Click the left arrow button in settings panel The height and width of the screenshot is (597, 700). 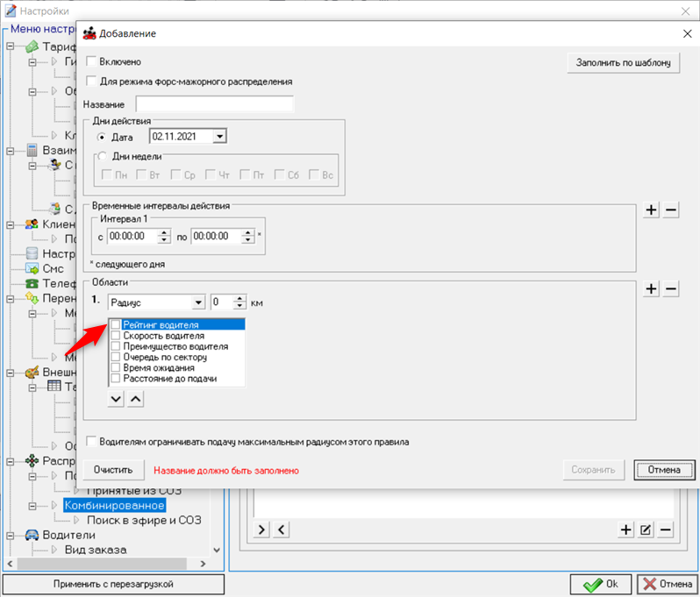[x=282, y=529]
